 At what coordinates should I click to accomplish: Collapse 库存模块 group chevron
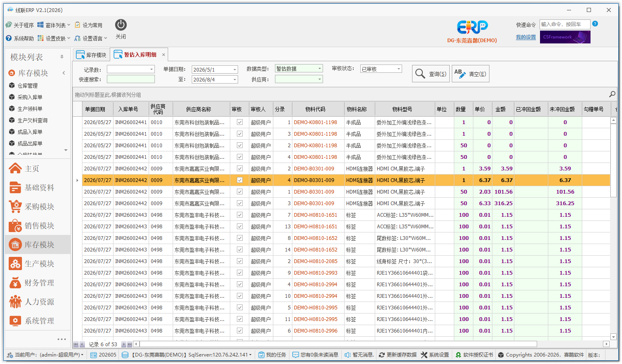point(64,73)
